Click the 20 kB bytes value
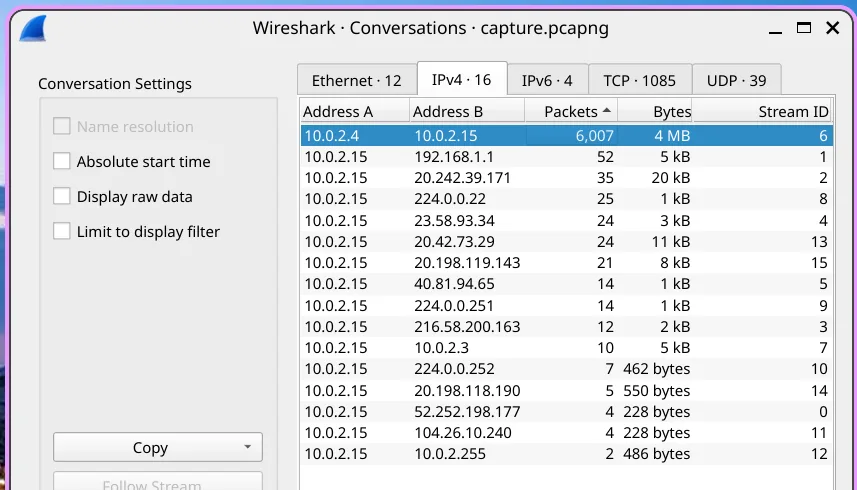This screenshot has height=490, width=857. click(671, 178)
